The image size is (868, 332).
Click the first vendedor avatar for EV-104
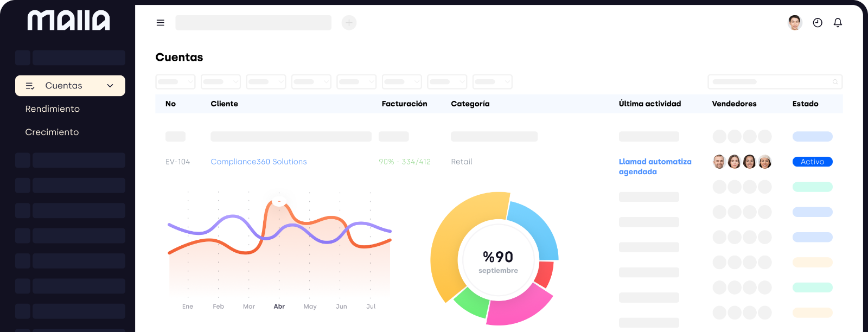(719, 162)
